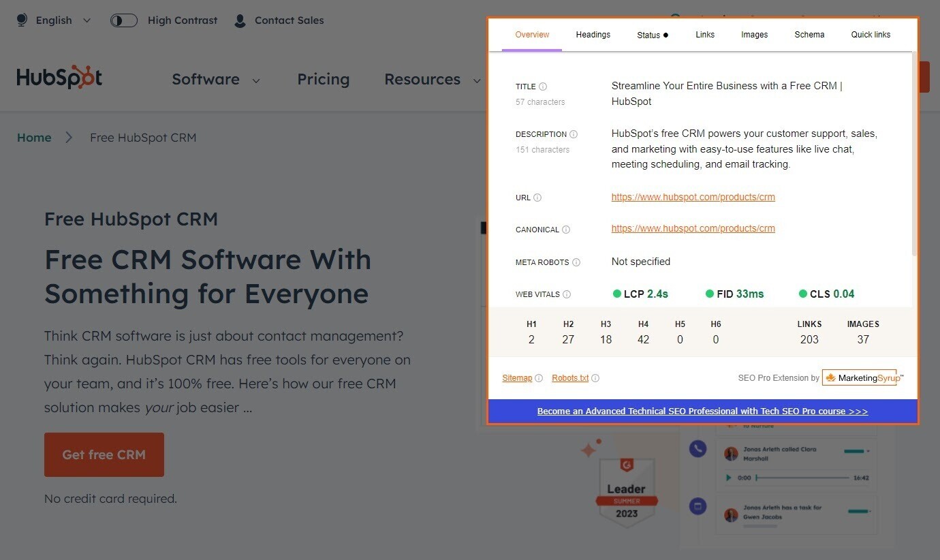
Task: Switch to the Overview tab
Action: [x=532, y=35]
